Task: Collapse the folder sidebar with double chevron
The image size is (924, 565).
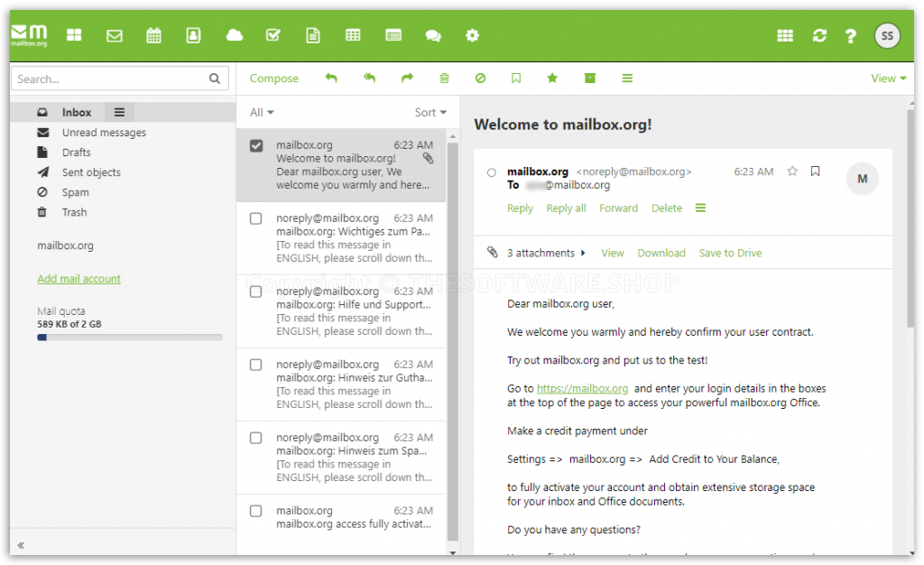Action: pos(21,545)
